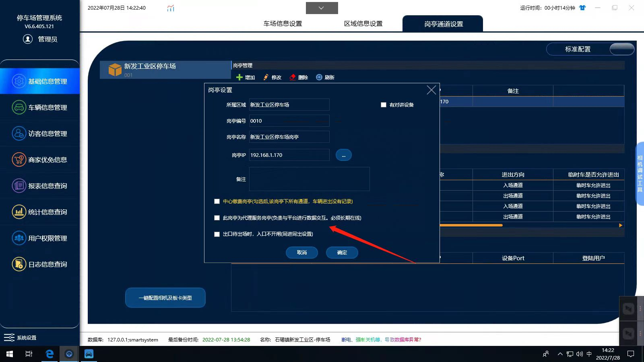The height and width of the screenshot is (362, 644).
Task: Open Task View on taskbar
Action: point(29,354)
